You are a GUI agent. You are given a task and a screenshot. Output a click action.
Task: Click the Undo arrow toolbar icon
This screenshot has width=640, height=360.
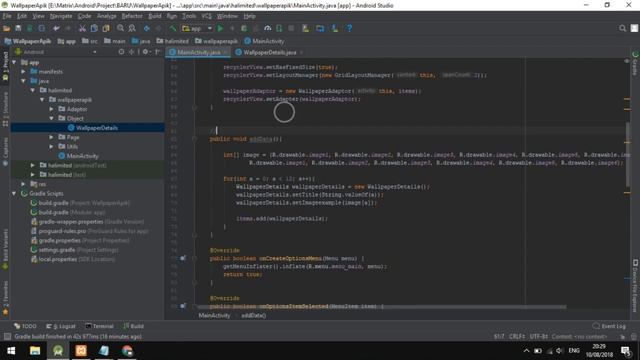(x=56, y=29)
